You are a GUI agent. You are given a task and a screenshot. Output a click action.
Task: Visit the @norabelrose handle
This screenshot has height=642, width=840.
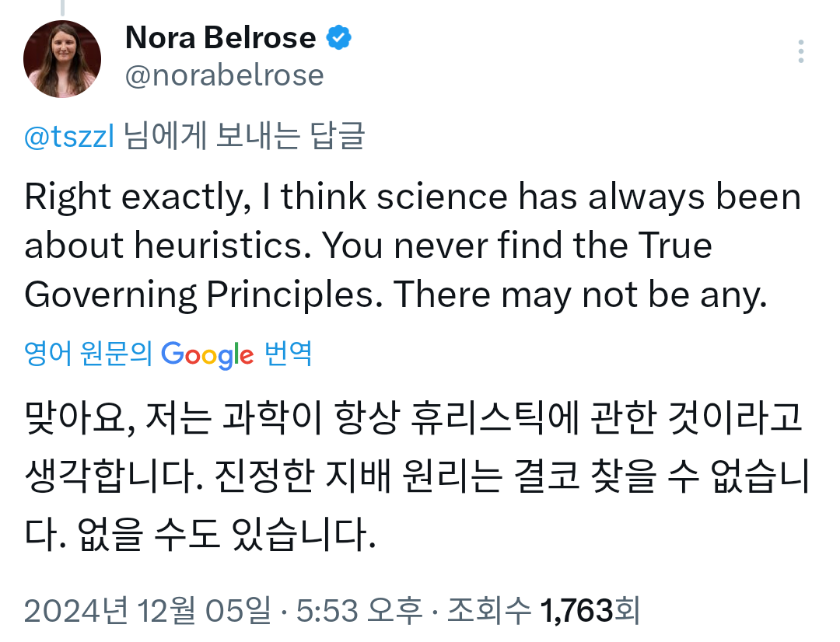coord(224,75)
